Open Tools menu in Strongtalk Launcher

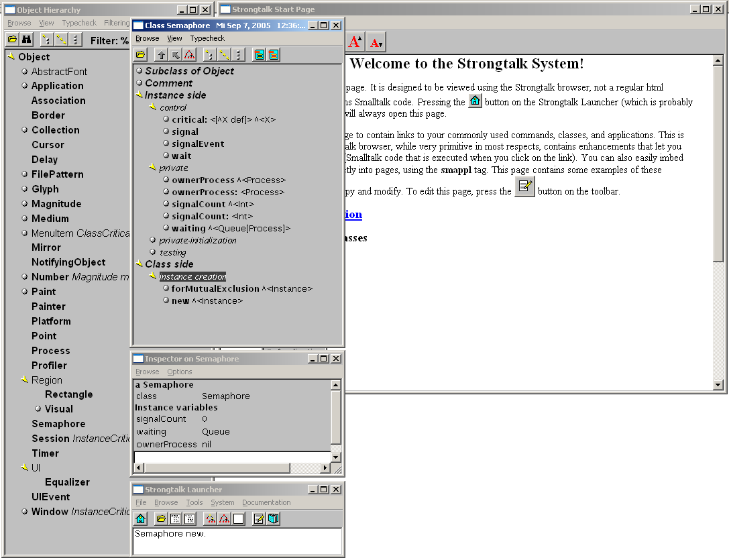coord(194,502)
